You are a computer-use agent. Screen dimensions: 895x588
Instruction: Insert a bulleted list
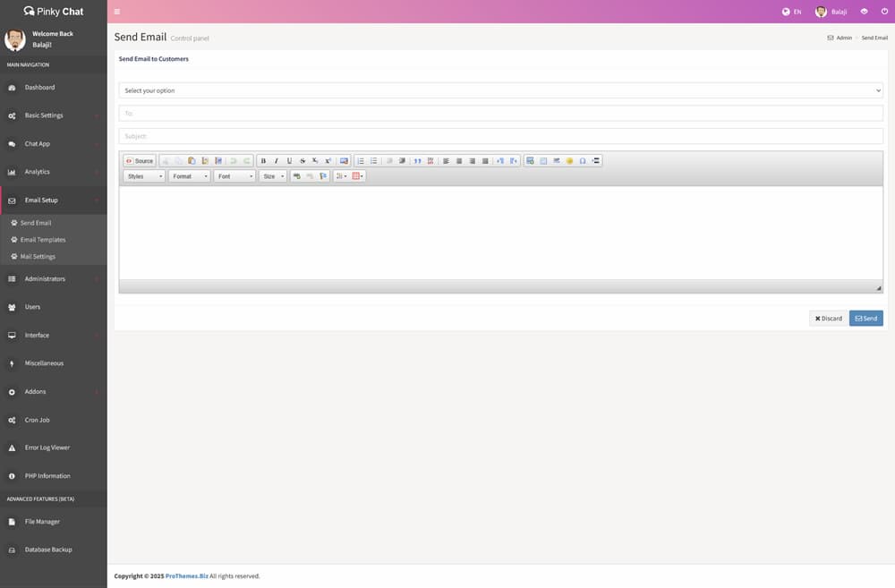click(374, 161)
